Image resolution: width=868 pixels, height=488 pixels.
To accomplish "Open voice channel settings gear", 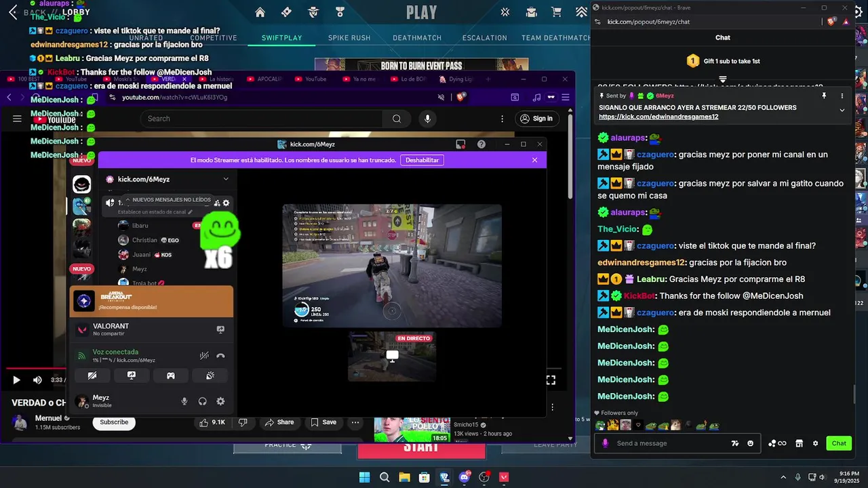I will click(x=226, y=203).
